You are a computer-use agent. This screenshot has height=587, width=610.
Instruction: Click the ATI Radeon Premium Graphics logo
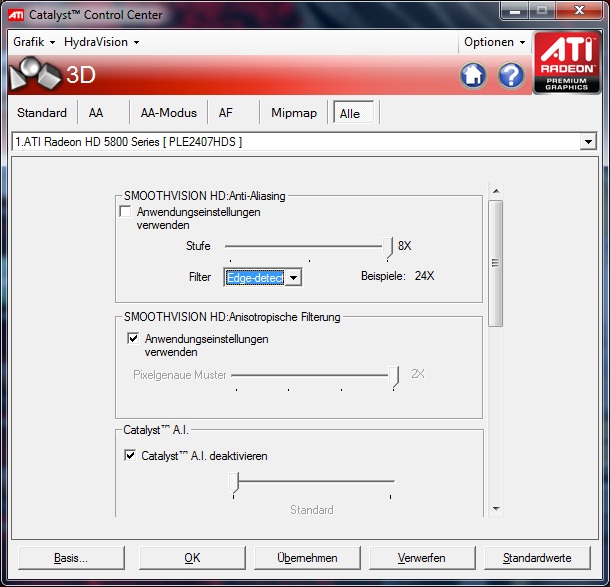point(567,63)
